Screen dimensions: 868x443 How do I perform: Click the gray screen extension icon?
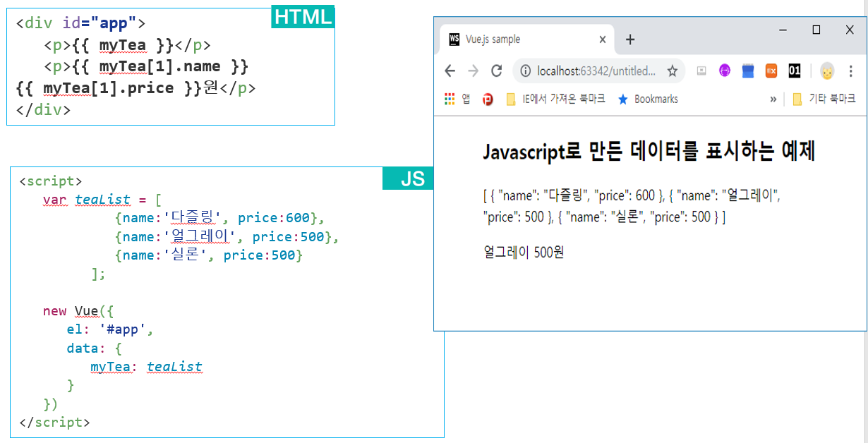[x=701, y=71]
